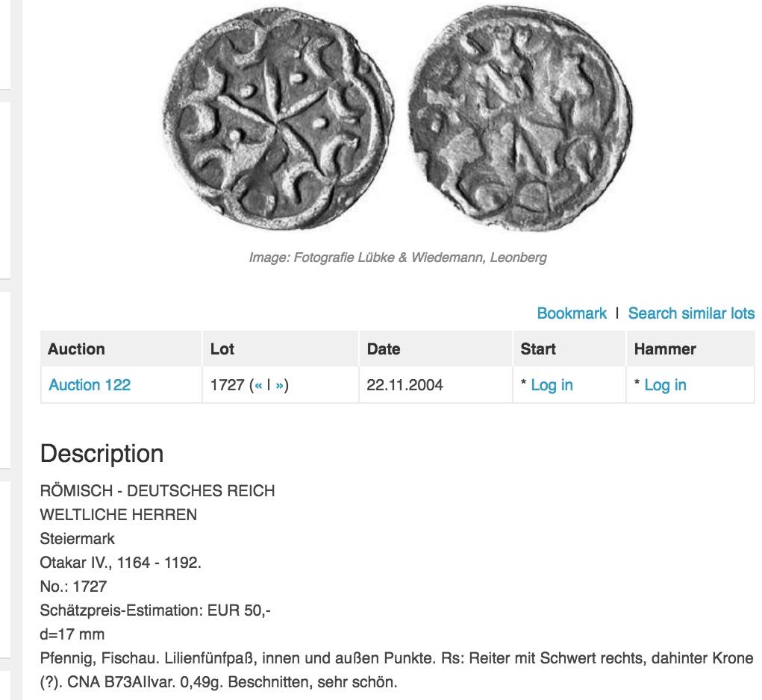Click the Lot column header
762x700 pixels.
tap(222, 349)
